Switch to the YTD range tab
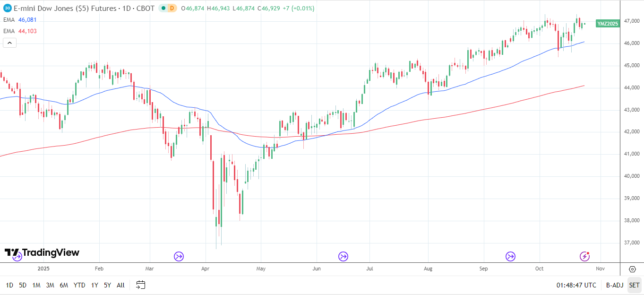This screenshot has height=295, width=644. [79, 285]
